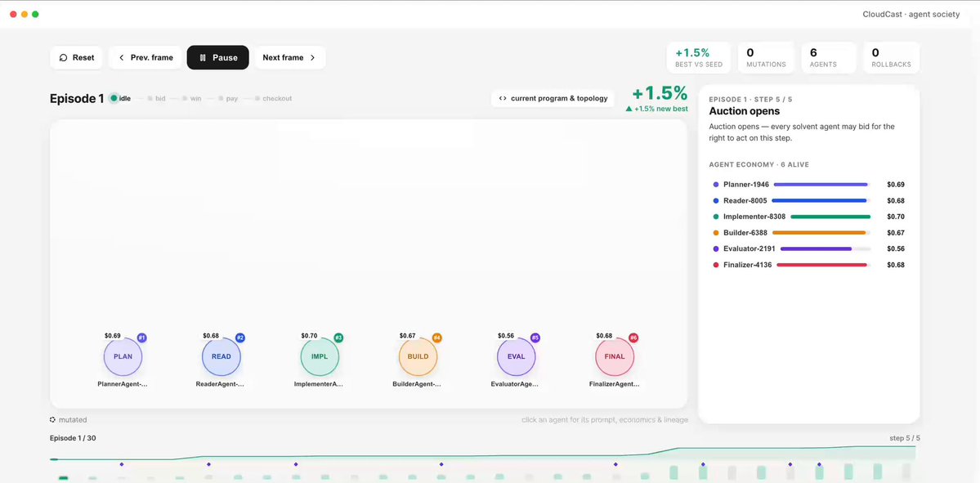Viewport: 980px width, 483px height.
Task: Open the EVAL agent node
Action: tap(517, 357)
